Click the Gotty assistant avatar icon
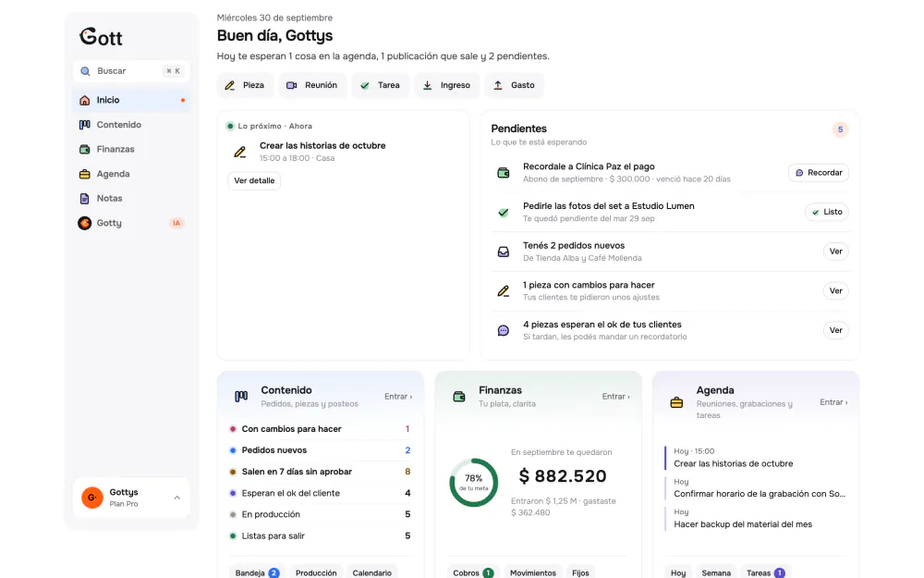 (85, 223)
